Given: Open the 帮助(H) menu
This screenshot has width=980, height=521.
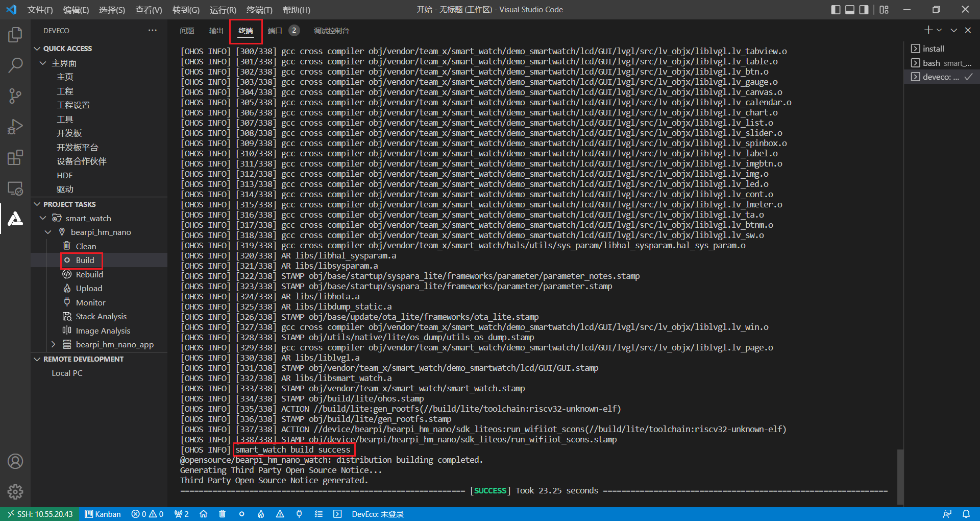Looking at the screenshot, I should (296, 10).
